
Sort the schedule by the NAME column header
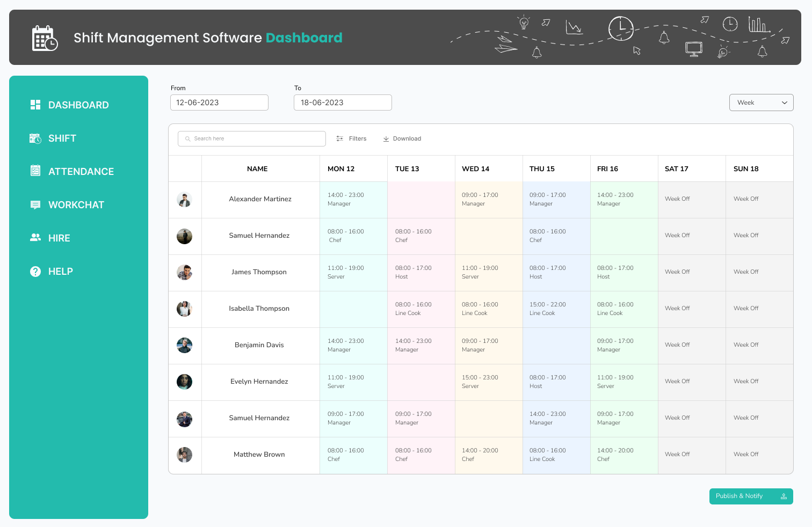point(257,169)
